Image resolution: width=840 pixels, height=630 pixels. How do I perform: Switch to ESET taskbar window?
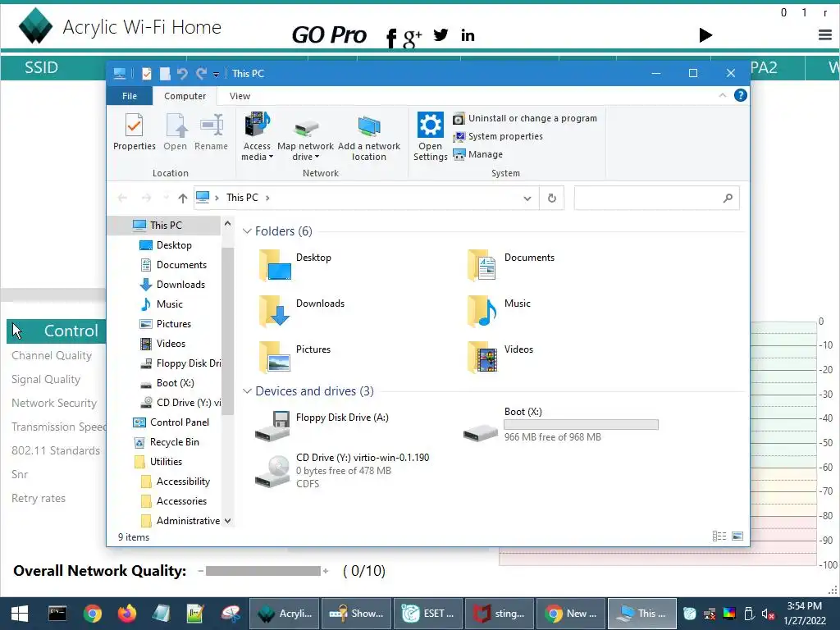point(428,614)
